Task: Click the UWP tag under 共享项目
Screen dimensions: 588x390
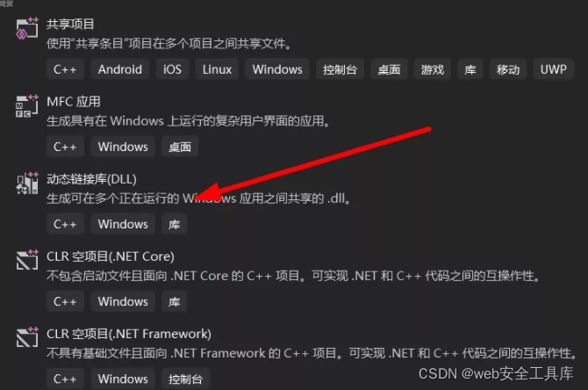Action: click(x=553, y=69)
